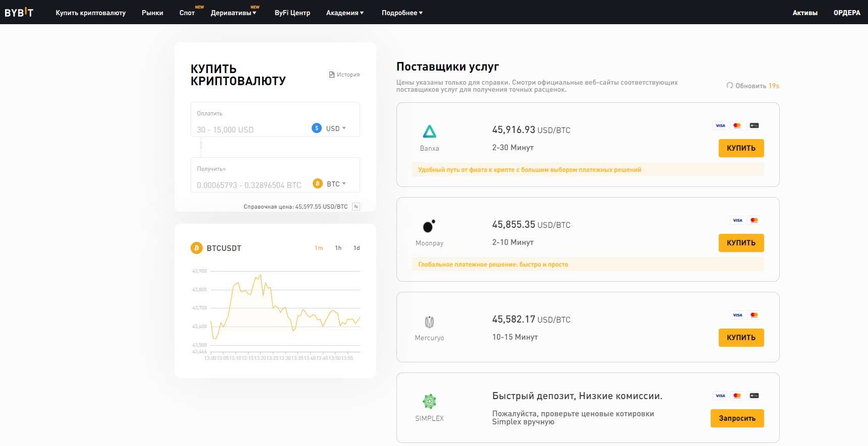Click the Mastercard icon in Mercuryo card

(x=754, y=315)
